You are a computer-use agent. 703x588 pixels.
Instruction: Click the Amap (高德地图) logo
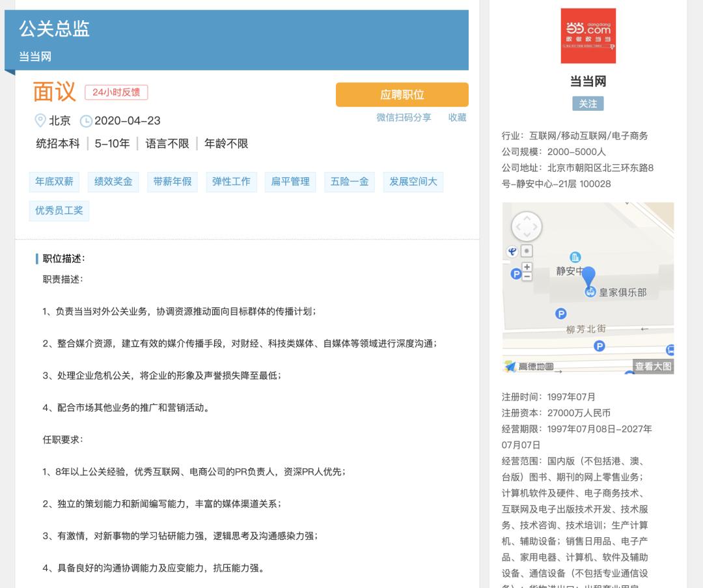[x=529, y=367]
